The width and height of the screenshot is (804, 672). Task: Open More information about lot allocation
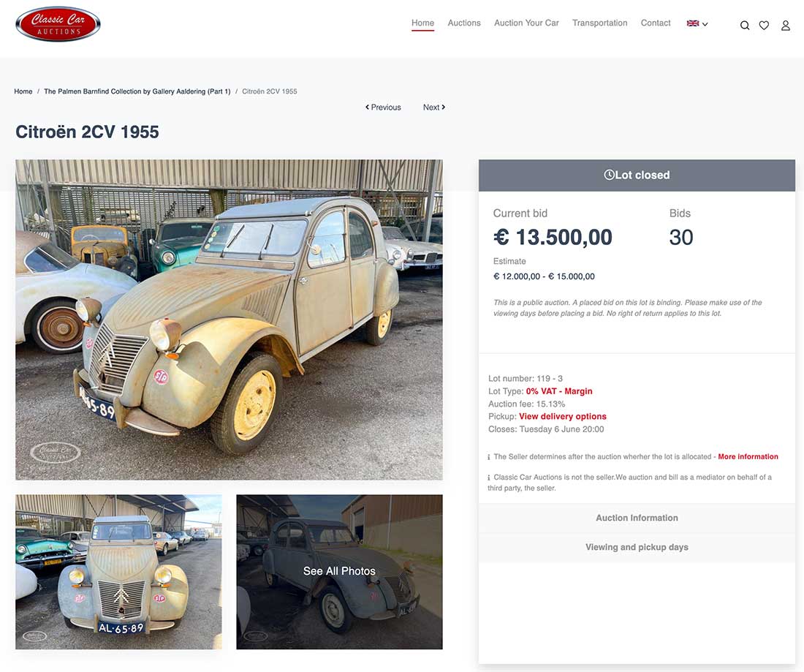pyautogui.click(x=748, y=456)
